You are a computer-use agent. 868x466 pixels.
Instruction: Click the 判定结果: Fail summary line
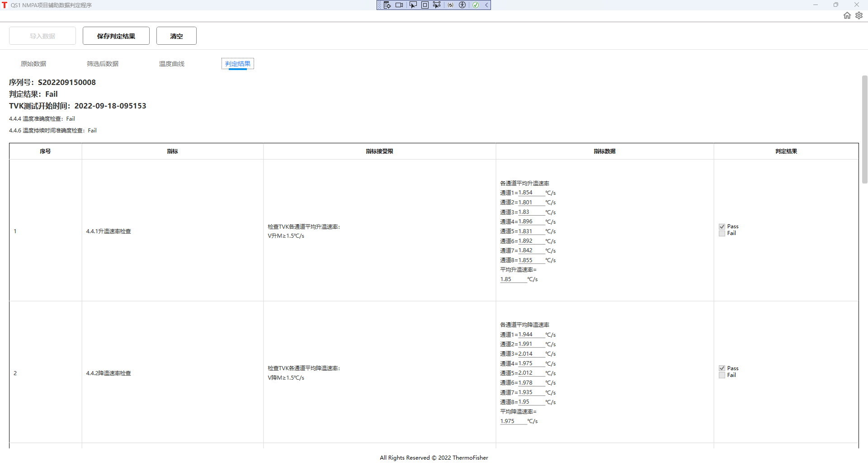[x=33, y=94]
